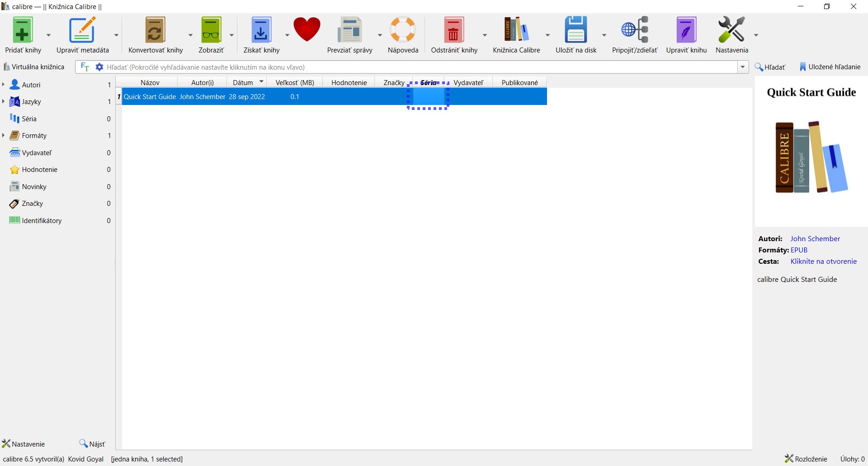The width and height of the screenshot is (868, 466).
Task: Sort by Značky column header
Action: pos(394,82)
